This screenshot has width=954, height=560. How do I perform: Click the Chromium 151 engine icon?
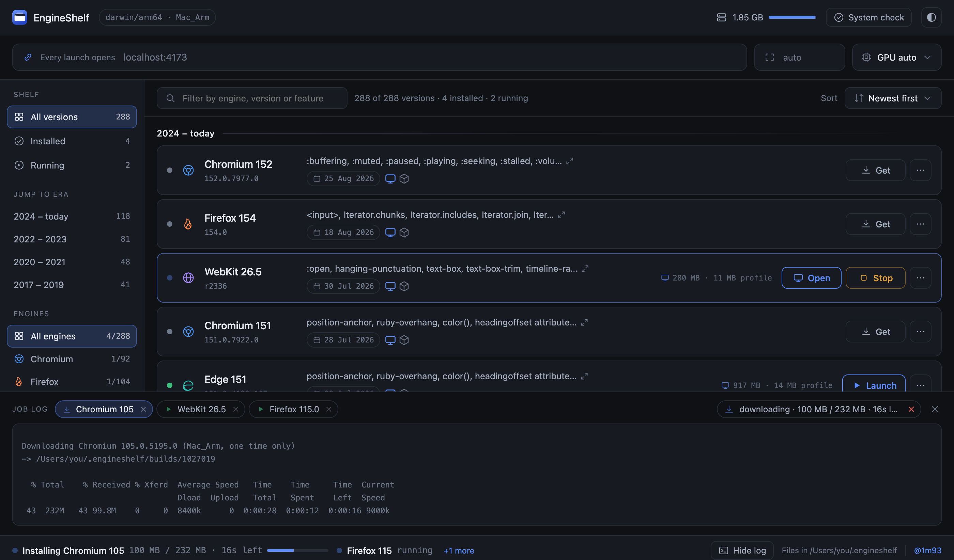188,332
